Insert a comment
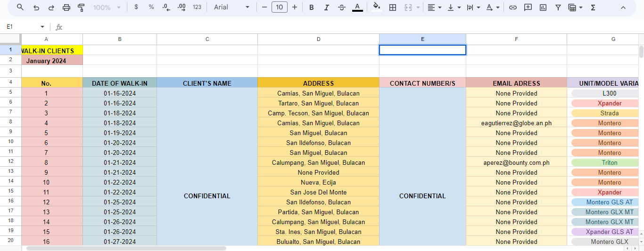644x251 pixels. tap(528, 8)
